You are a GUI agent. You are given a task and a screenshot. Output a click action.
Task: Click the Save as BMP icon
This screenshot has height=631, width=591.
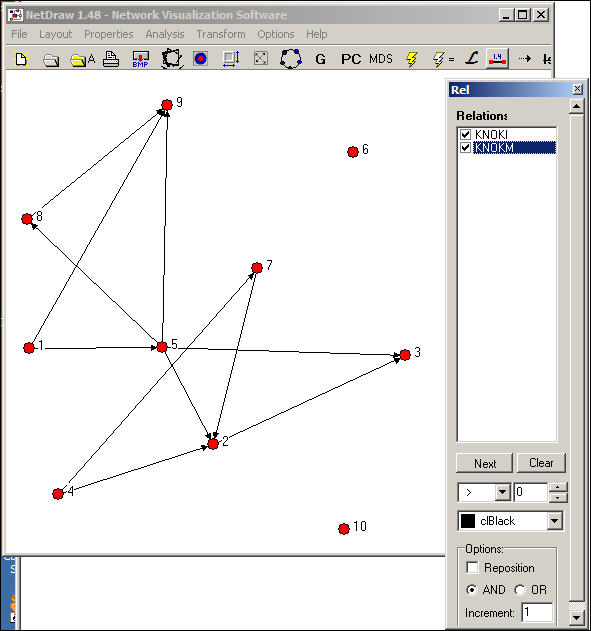(x=140, y=59)
